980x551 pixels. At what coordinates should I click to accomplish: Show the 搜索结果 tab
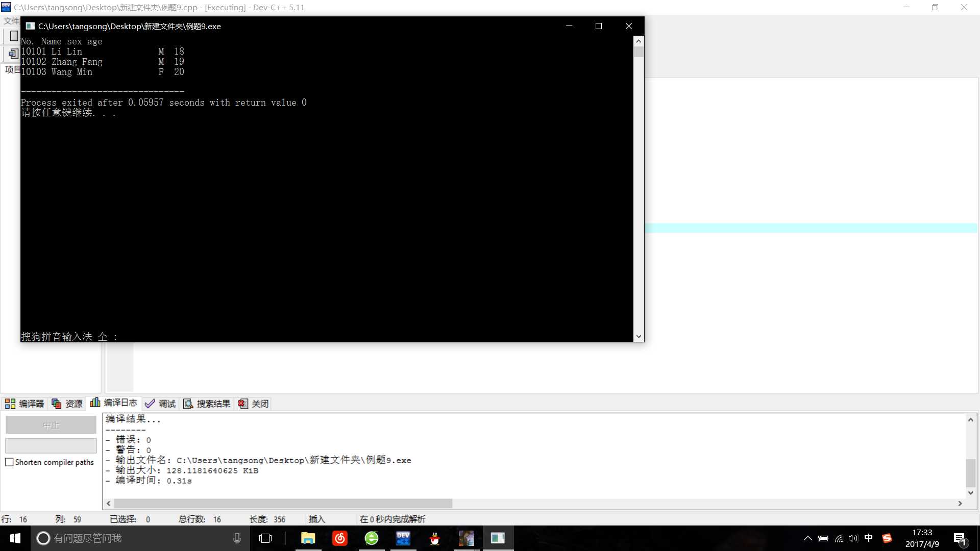point(207,404)
